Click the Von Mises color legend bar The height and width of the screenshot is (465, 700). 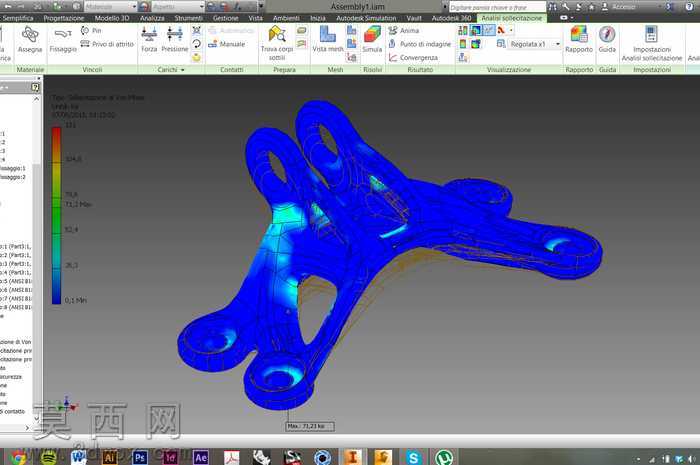point(56,216)
